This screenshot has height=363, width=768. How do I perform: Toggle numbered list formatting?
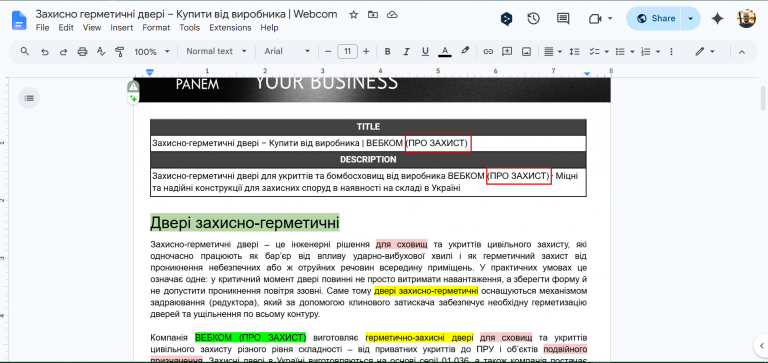click(646, 51)
